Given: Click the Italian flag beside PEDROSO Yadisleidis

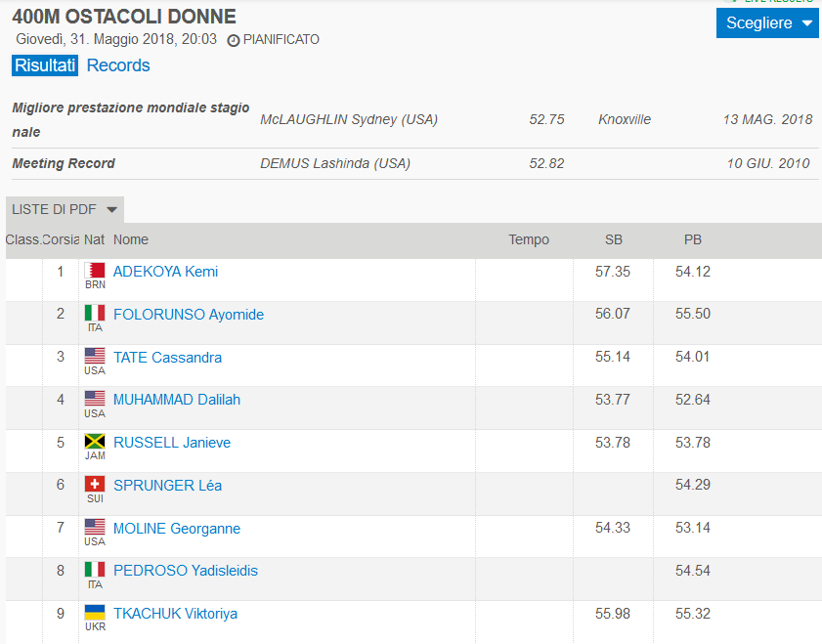Looking at the screenshot, I should [95, 570].
